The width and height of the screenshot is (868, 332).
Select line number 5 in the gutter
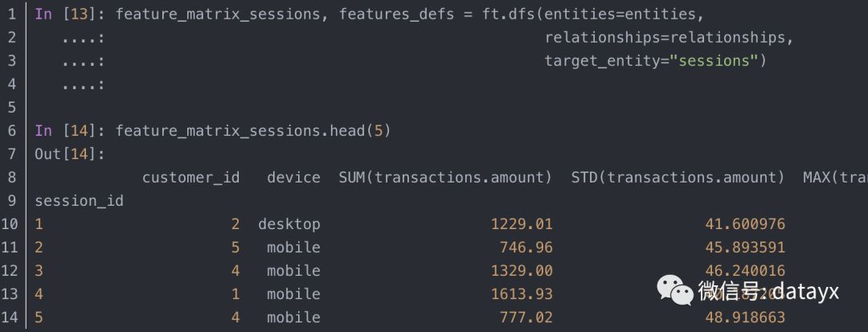pyautogui.click(x=12, y=108)
